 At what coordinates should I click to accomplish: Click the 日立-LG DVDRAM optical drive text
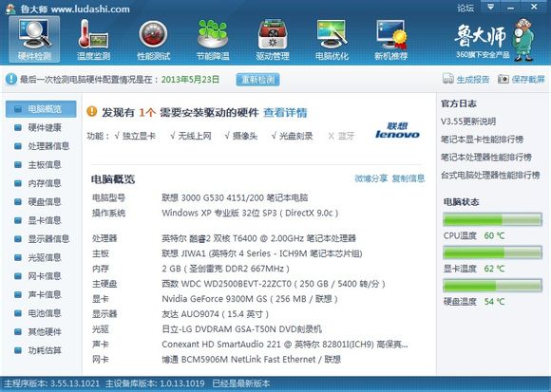pos(241,329)
